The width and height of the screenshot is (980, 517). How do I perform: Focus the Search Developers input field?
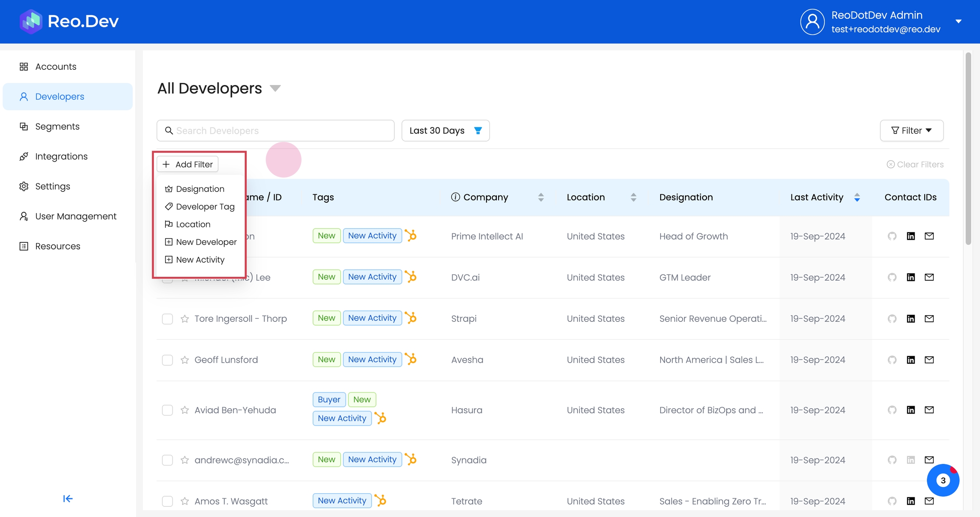[281, 131]
